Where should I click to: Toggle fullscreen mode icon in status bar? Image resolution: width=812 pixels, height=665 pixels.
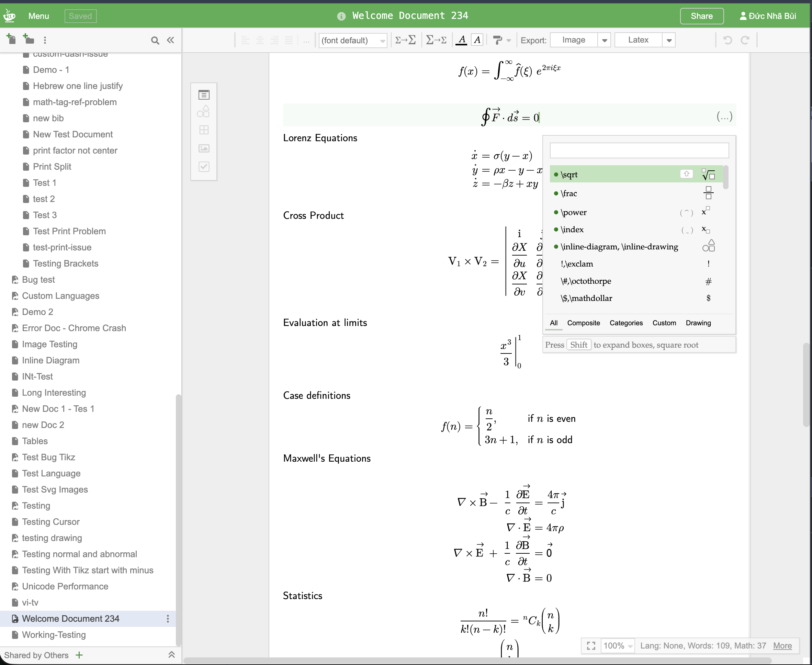(591, 646)
